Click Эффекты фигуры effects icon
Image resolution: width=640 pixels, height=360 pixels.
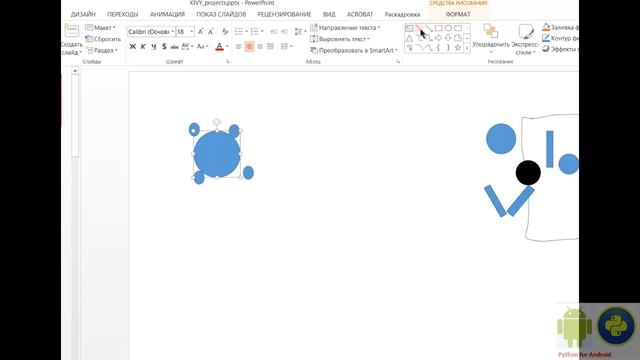click(546, 49)
